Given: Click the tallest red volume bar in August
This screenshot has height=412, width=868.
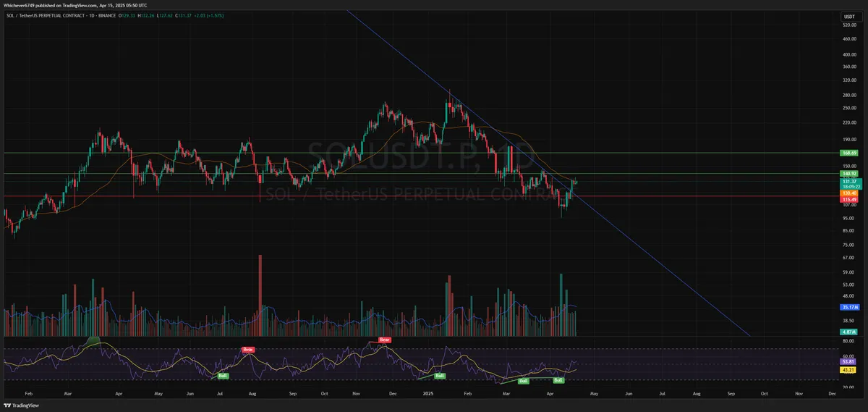Looking at the screenshot, I should point(260,295).
